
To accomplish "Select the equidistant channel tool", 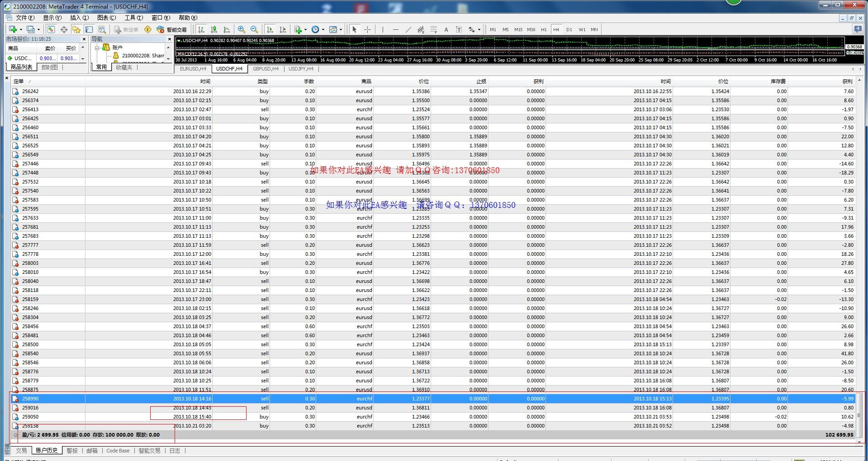I will (x=421, y=29).
